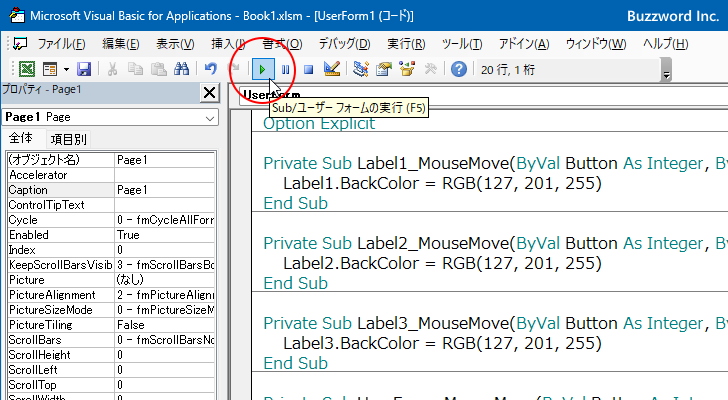
Task: Select the KeepScrollBarsVisible property value
Action: pos(164,265)
